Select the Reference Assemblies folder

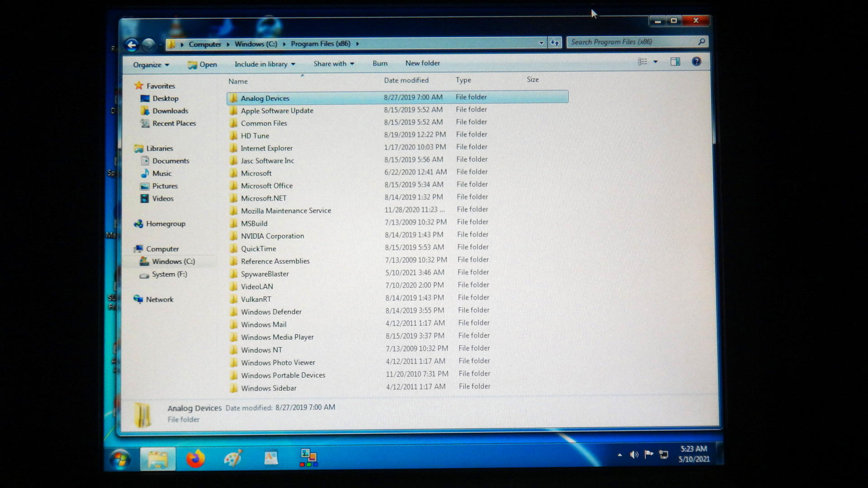pyautogui.click(x=275, y=262)
